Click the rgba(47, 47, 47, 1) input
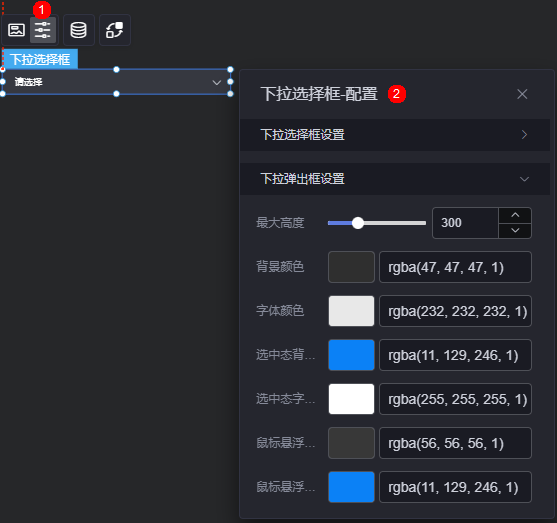 (455, 267)
